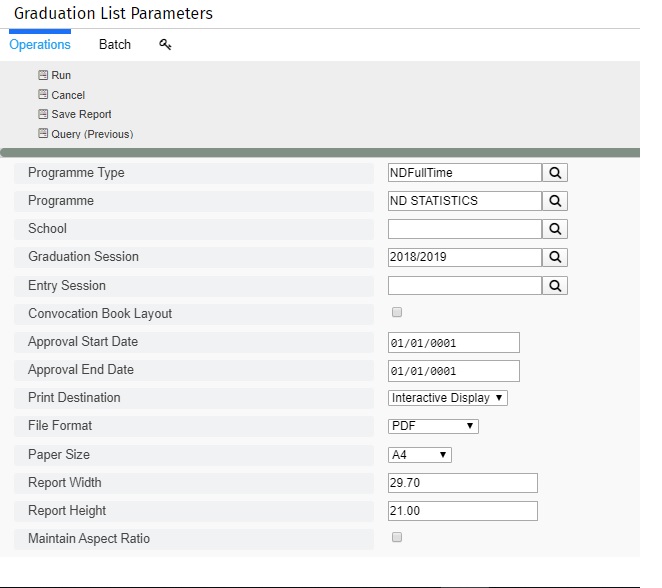Expand the Print Destination dropdown

point(448,398)
